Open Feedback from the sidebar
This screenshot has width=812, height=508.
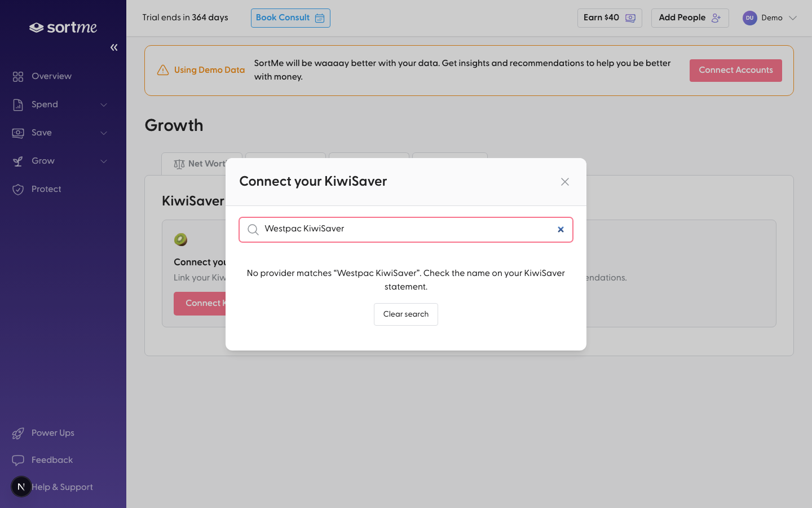(52, 460)
